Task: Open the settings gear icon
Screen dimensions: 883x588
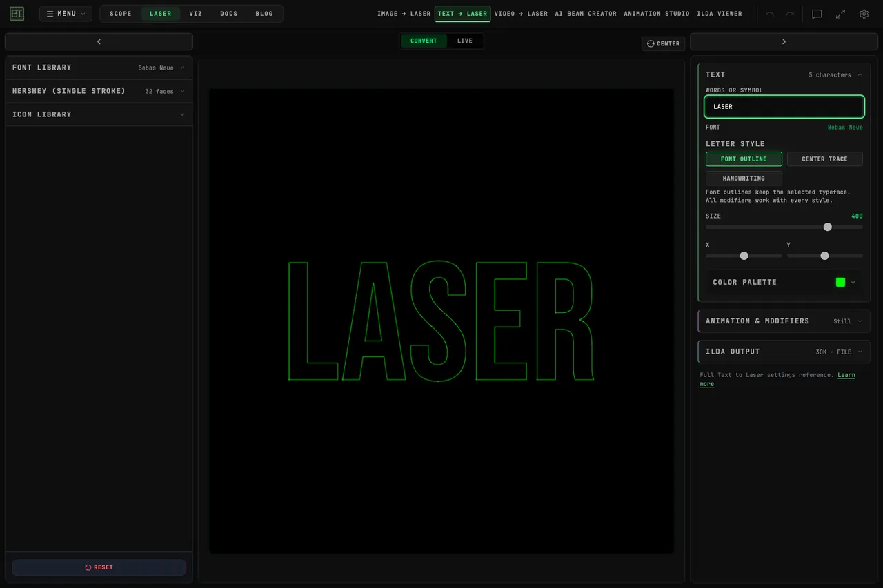Action: click(x=864, y=14)
